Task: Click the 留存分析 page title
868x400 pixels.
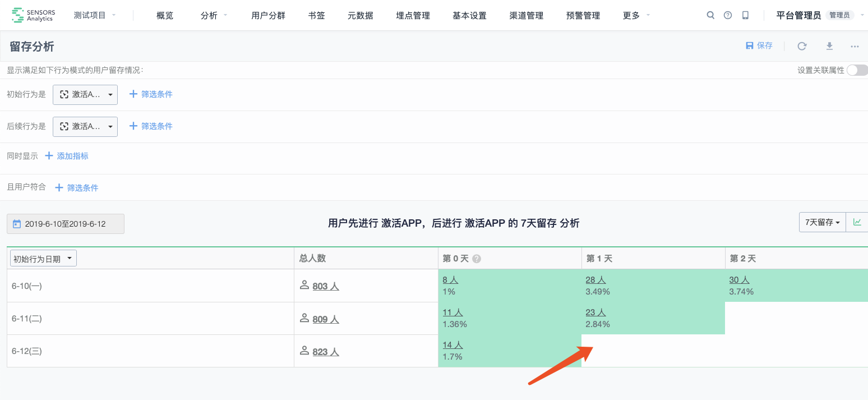Action: tap(32, 47)
